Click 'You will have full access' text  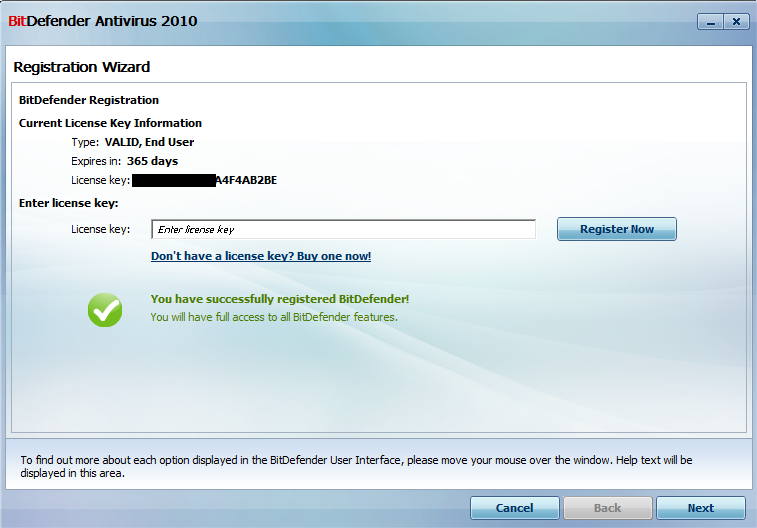(x=274, y=317)
